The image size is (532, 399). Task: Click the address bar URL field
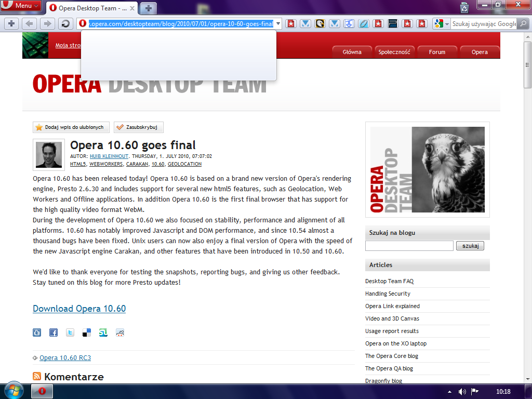pos(181,24)
